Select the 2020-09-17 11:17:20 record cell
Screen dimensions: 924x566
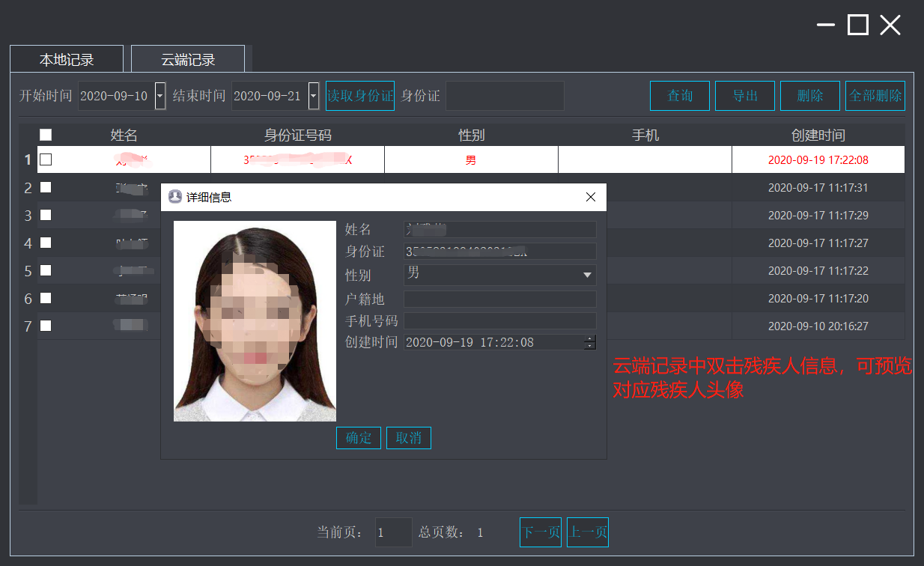click(818, 298)
